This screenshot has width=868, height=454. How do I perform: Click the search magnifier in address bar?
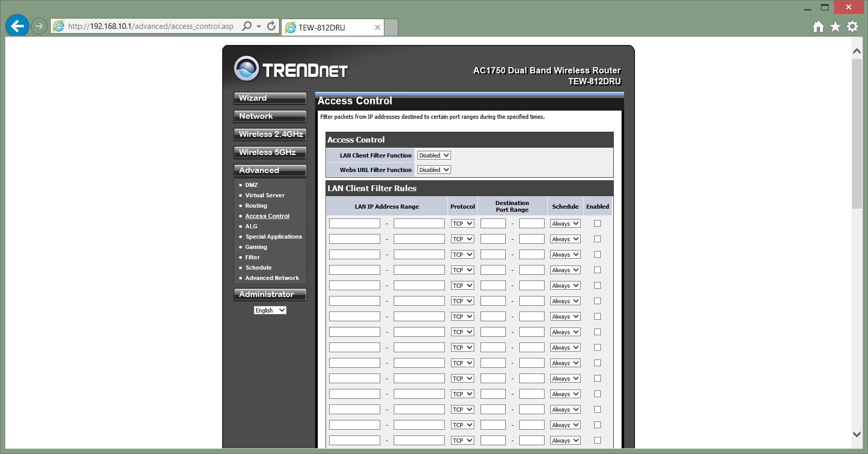pyautogui.click(x=247, y=26)
